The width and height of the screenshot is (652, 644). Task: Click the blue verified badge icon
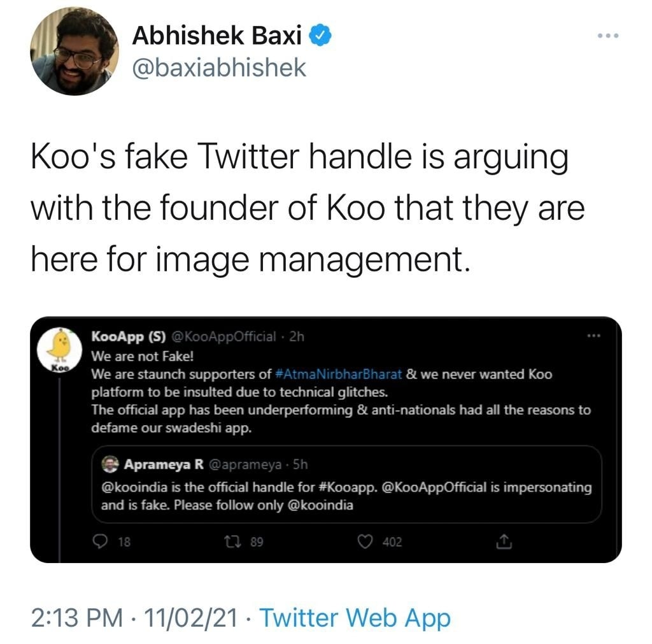click(x=319, y=36)
